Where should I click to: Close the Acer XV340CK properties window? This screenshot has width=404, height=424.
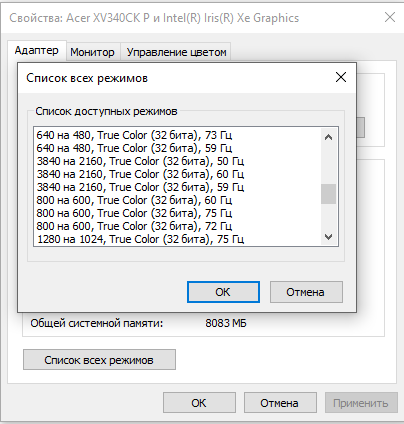click(x=390, y=17)
